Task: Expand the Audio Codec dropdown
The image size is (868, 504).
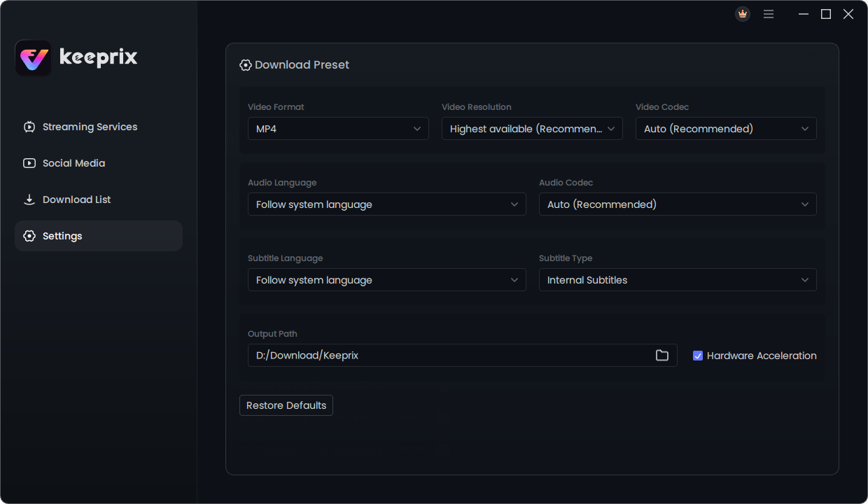Action: pos(678,204)
